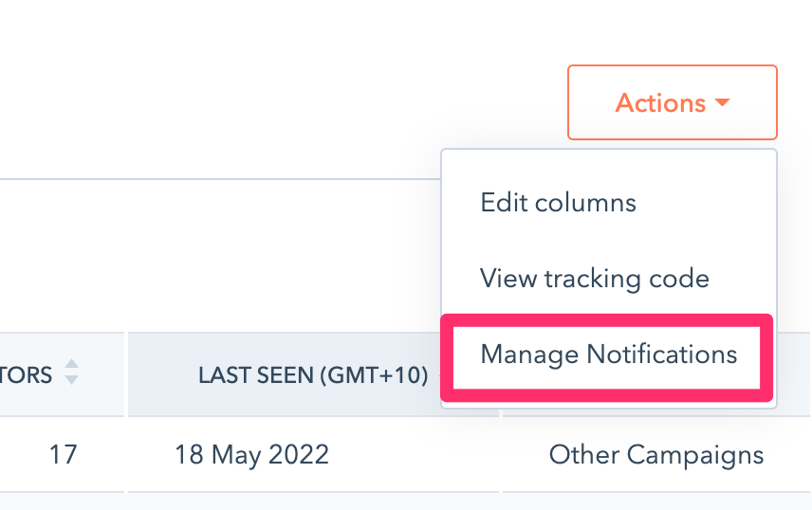812x510 pixels.
Task: Open the Manage Notifications menu entry
Action: [x=608, y=355]
